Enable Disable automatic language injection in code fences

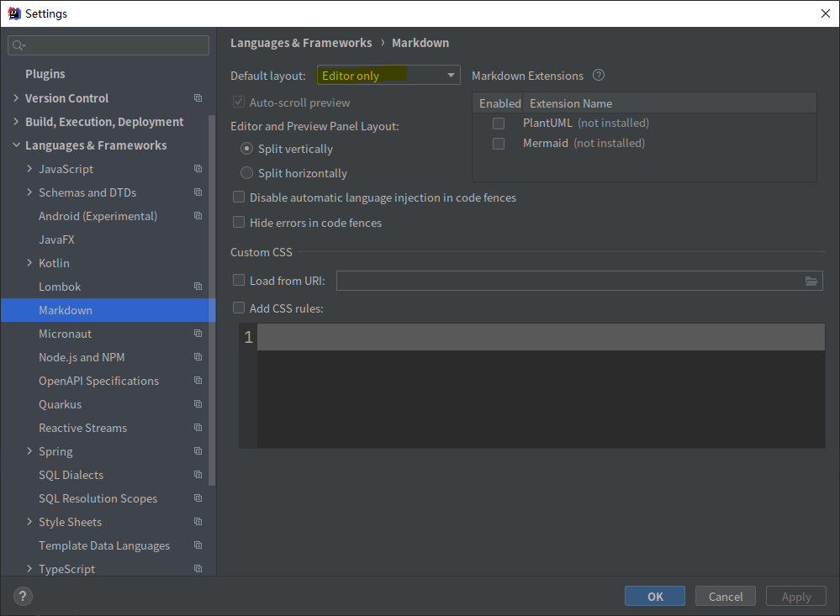(x=239, y=197)
